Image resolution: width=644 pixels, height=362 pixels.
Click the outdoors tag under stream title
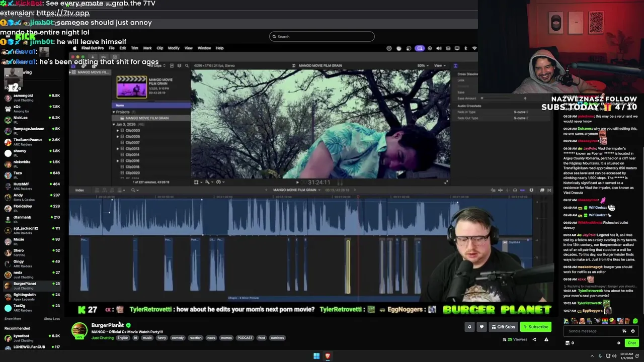(x=277, y=338)
